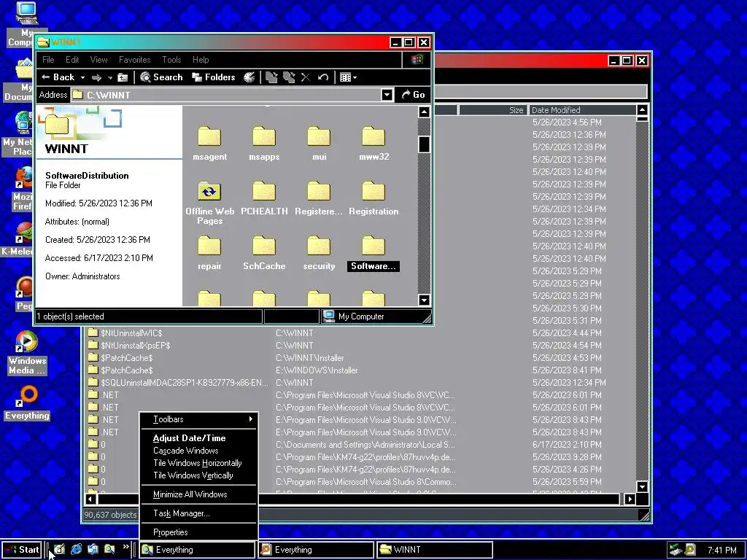Click the Copy To toolbar icon
The image size is (747, 560).
pyautogui.click(x=289, y=77)
